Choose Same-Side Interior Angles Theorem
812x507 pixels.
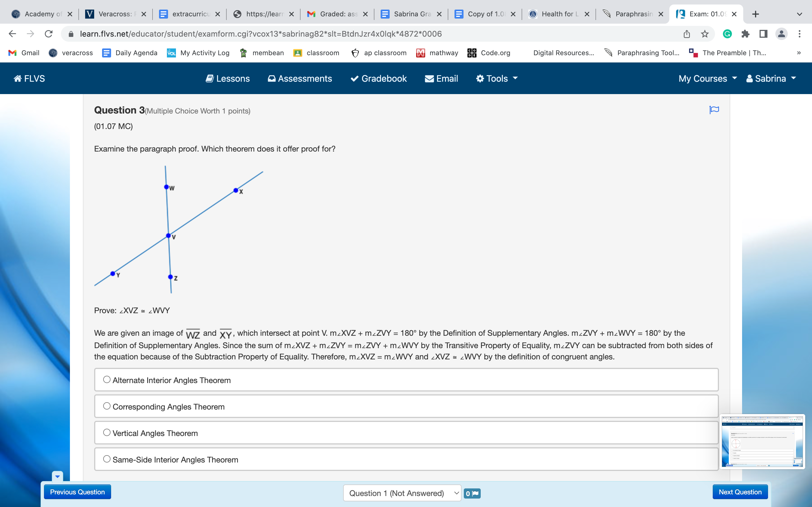pyautogui.click(x=107, y=459)
